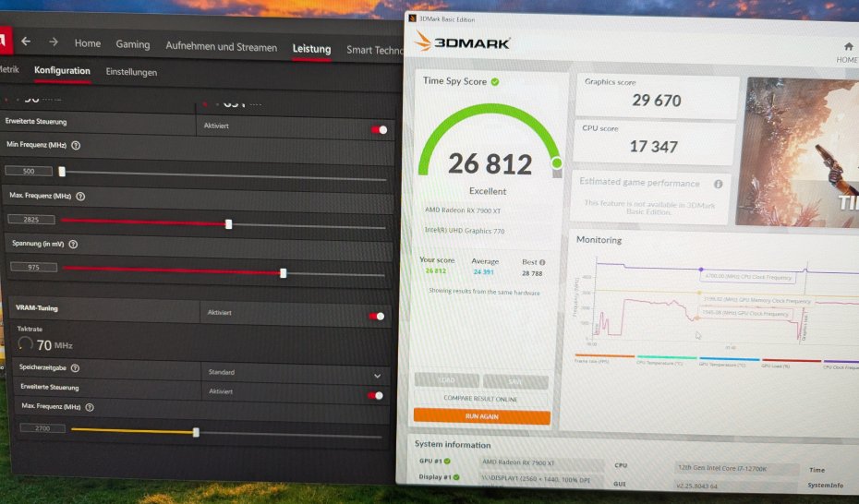Click the Time Spy Score green checkmark

coord(495,82)
